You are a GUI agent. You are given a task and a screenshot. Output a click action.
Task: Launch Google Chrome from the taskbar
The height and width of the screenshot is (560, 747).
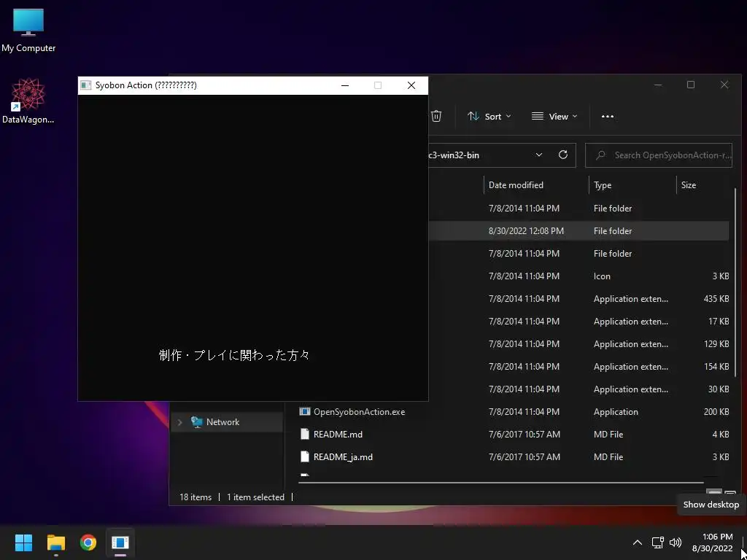pos(88,542)
